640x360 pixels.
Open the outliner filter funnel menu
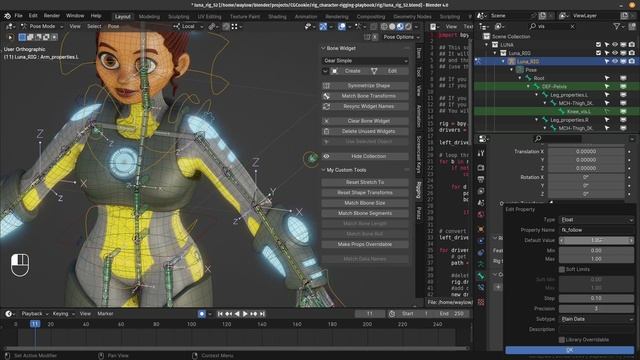click(618, 27)
